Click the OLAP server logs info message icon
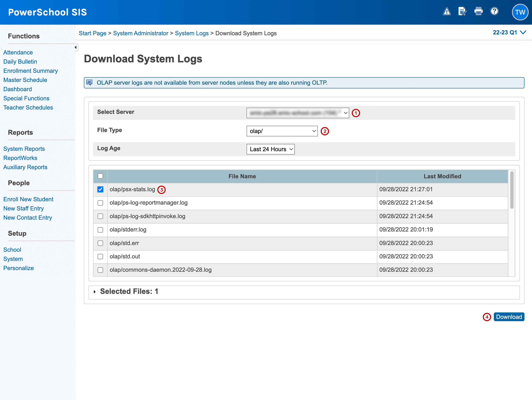The height and width of the screenshot is (400, 532). point(89,83)
